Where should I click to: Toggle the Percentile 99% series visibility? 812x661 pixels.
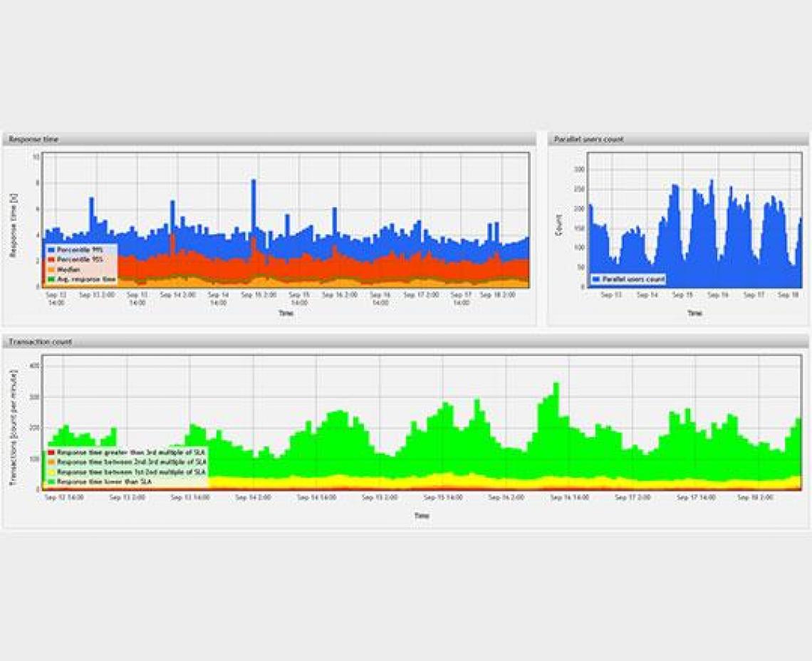tap(51, 249)
